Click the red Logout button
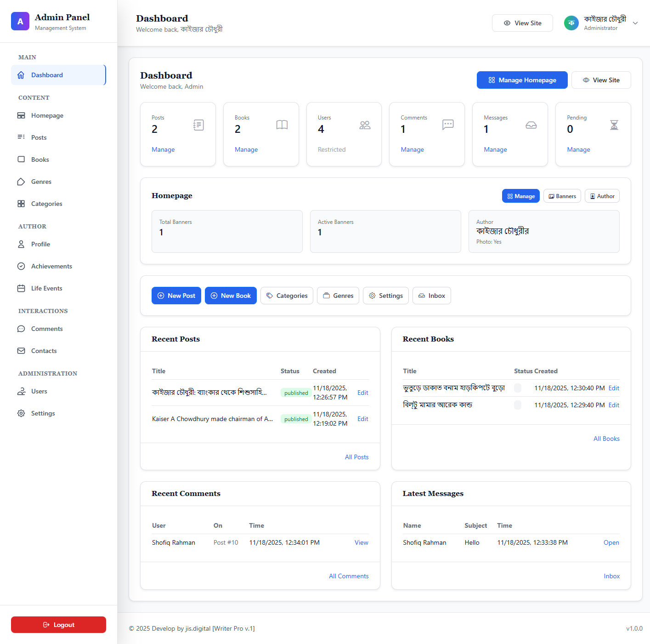This screenshot has height=644, width=650. [58, 625]
